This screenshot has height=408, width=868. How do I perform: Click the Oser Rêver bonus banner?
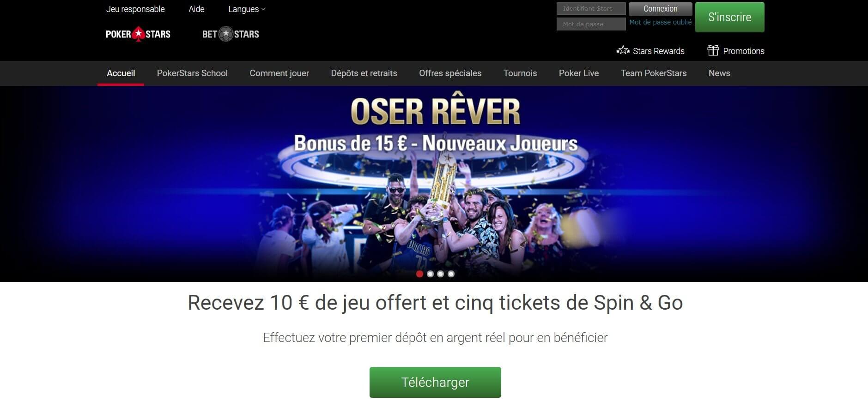[434, 184]
